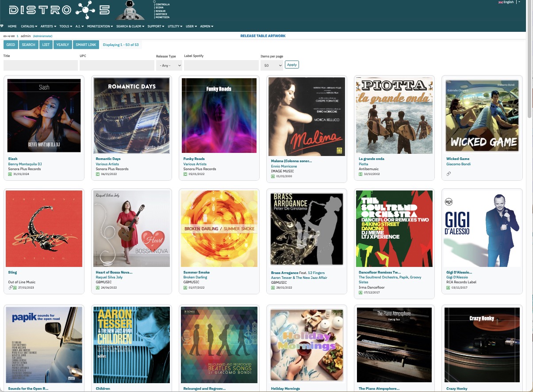Click the heart icon left of HOME

tap(2, 26)
